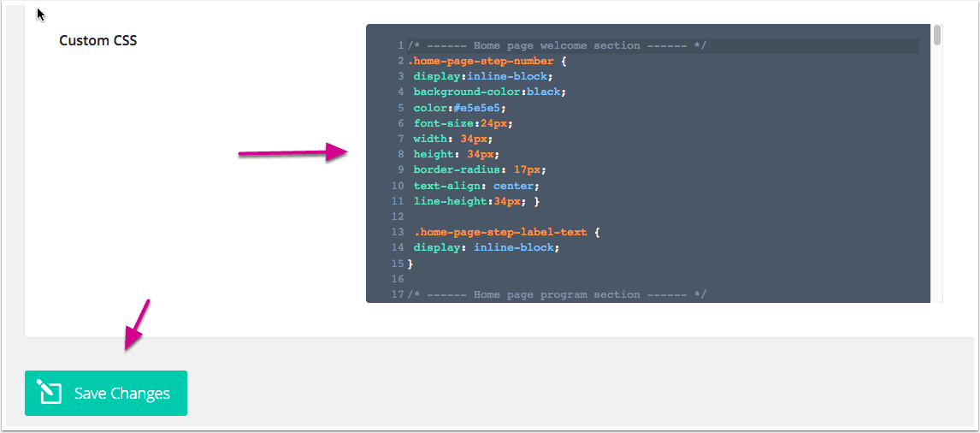Viewport: 980px width, 433px height.
Task: Click the pencil icon on Save Changes
Action: click(x=50, y=393)
